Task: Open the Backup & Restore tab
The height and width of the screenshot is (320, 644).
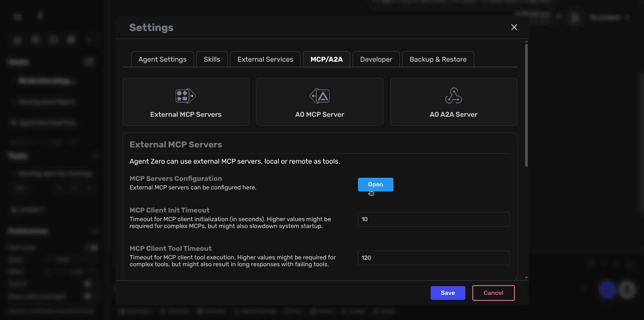Action: click(x=437, y=59)
